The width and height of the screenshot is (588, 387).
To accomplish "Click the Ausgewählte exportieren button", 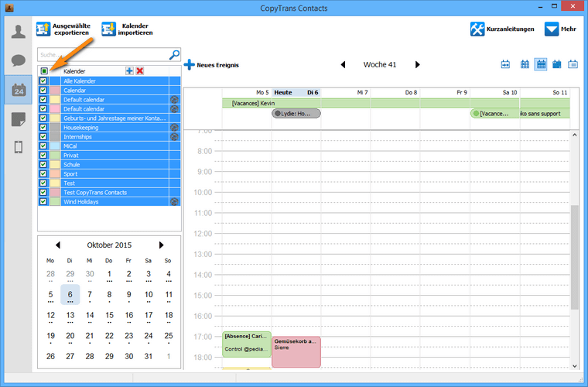I will (63, 29).
